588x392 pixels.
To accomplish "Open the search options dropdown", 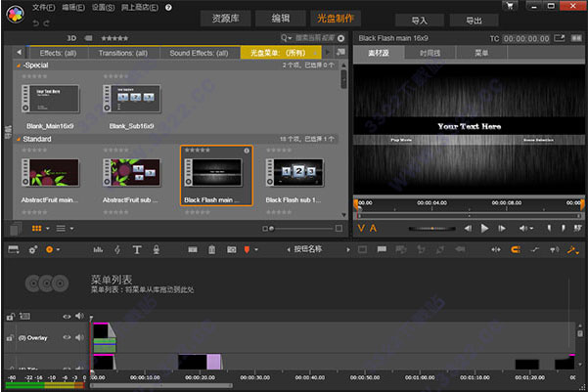I will click(286, 38).
